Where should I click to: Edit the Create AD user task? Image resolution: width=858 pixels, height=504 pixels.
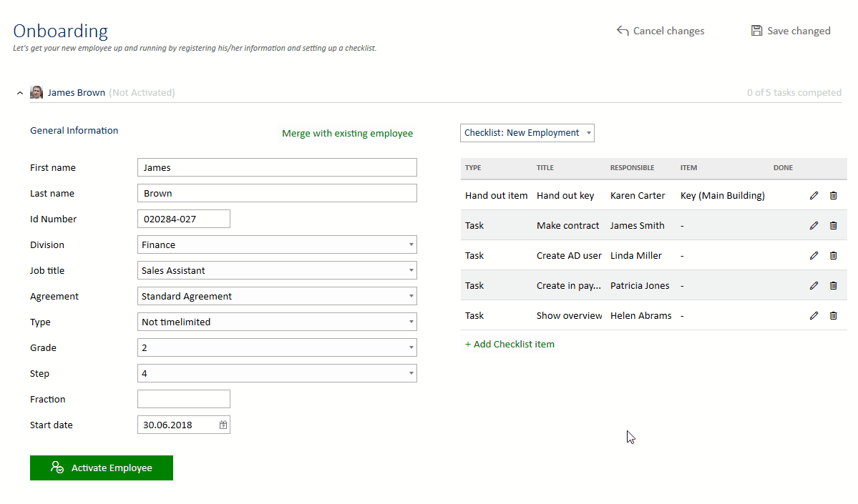pos(814,256)
